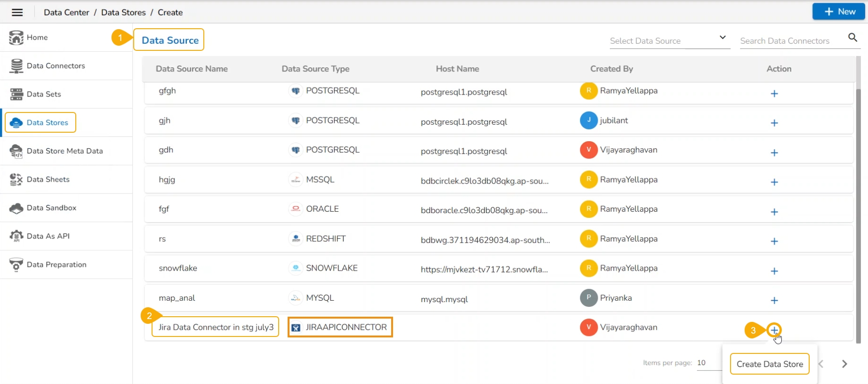Open Data Connectors in sidebar

pyautogui.click(x=56, y=66)
